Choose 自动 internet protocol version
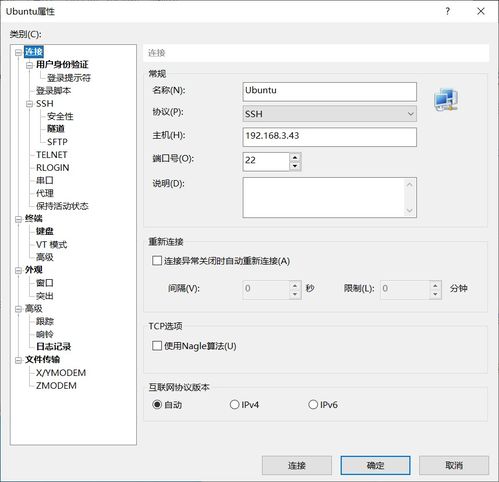The width and height of the screenshot is (499, 482). point(157,405)
